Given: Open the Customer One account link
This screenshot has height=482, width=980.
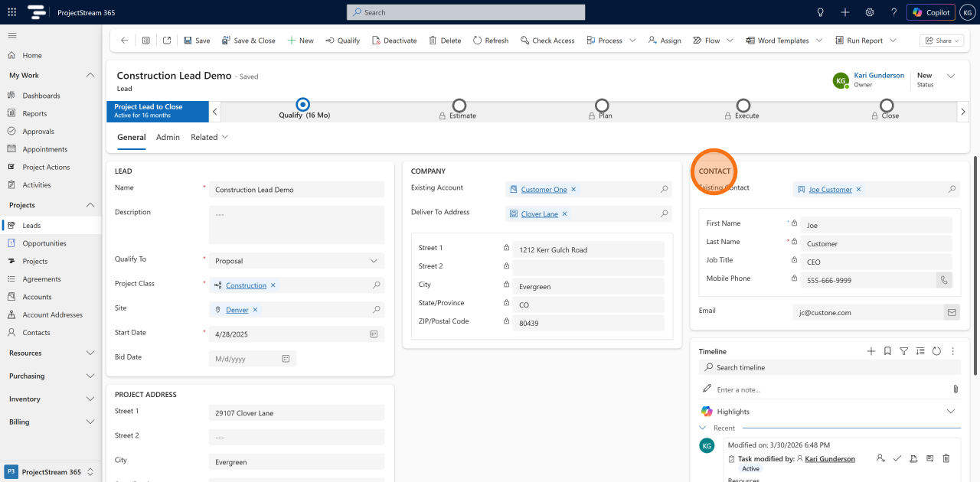Looking at the screenshot, I should pos(544,190).
